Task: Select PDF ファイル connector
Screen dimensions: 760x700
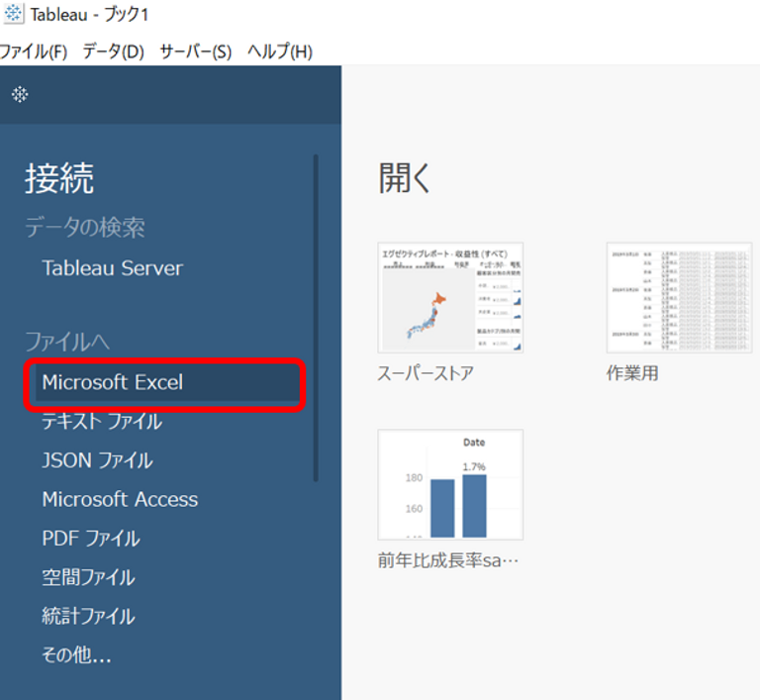Action: 91,538
